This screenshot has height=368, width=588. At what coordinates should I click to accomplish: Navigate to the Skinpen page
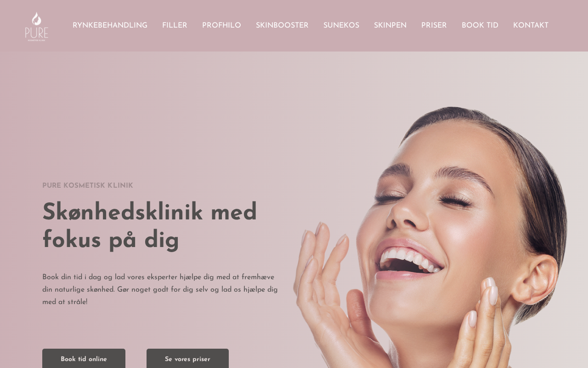tap(390, 26)
